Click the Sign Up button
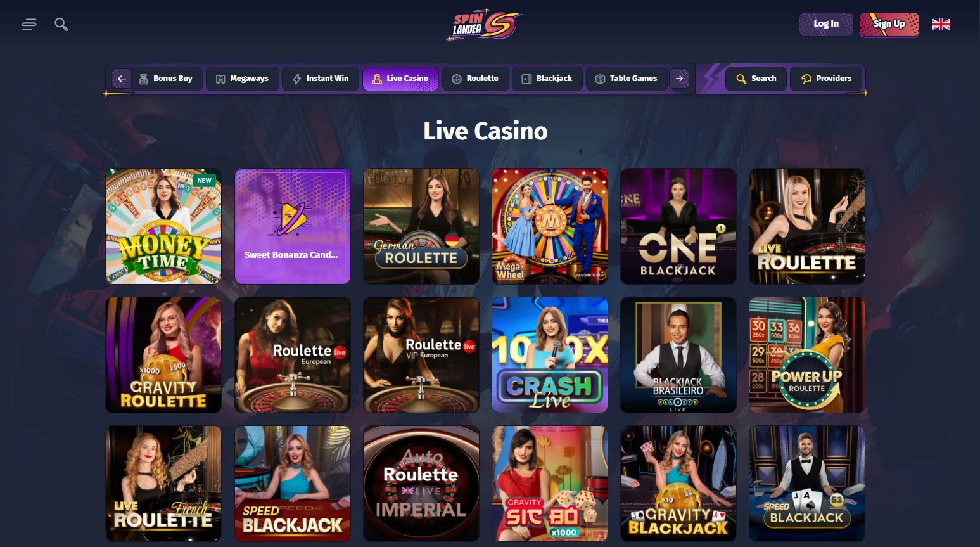The image size is (980, 547). 889,24
